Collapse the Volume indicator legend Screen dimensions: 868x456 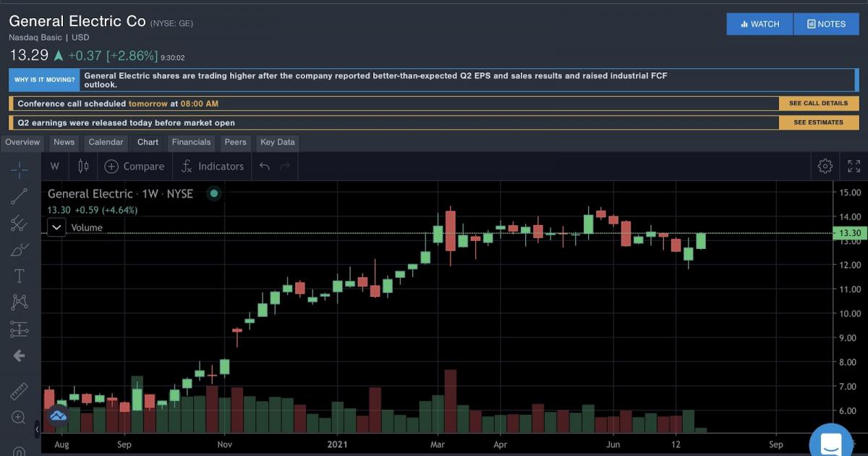click(x=57, y=227)
